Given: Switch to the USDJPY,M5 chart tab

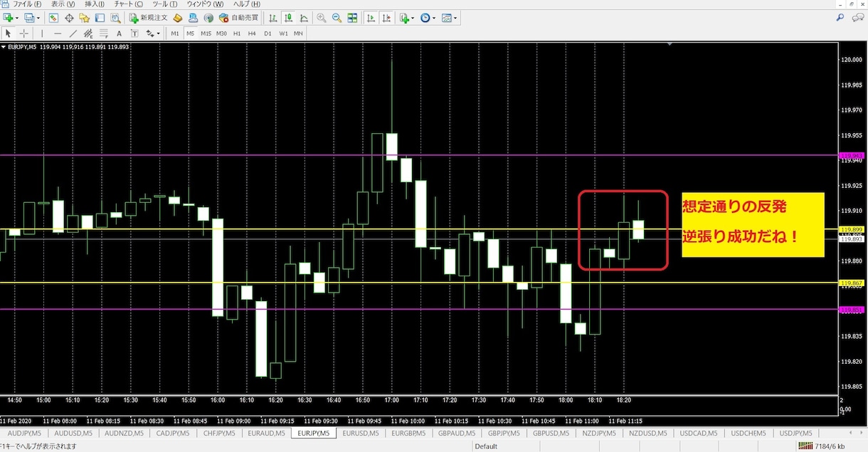Looking at the screenshot, I should [x=796, y=433].
